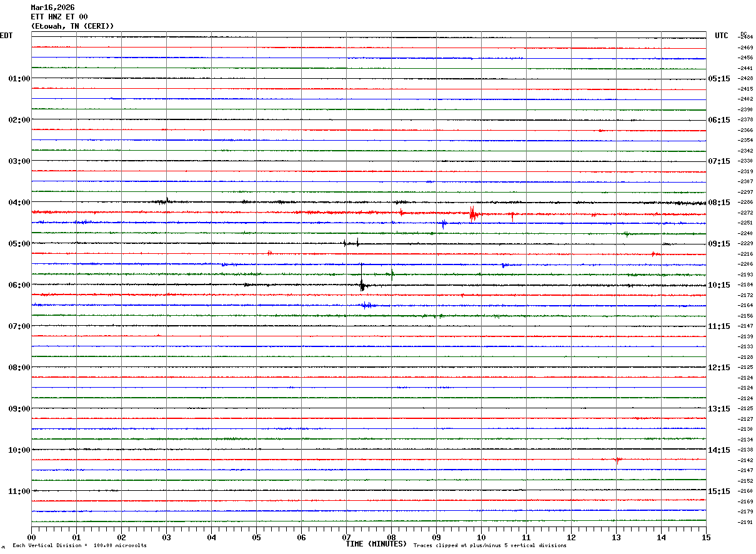The image size is (756, 554).
Task: Pick the DC offset value -2378
Action: click(x=745, y=120)
